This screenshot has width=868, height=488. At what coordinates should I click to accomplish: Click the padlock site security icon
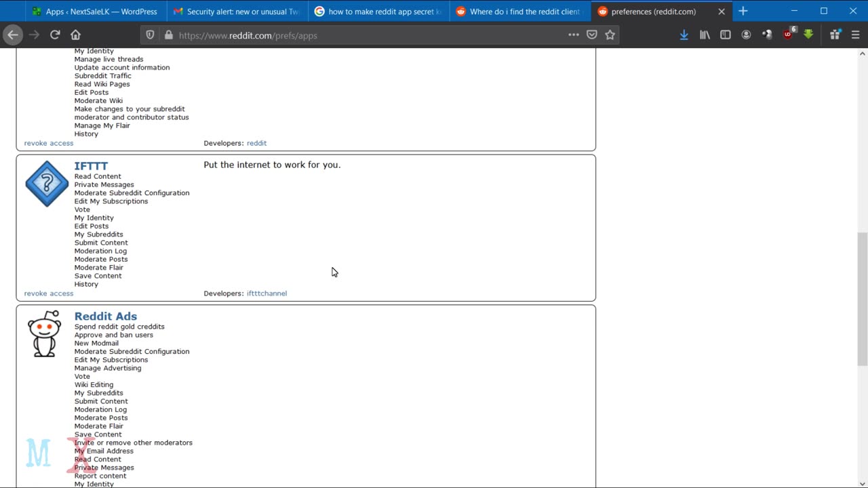point(168,35)
